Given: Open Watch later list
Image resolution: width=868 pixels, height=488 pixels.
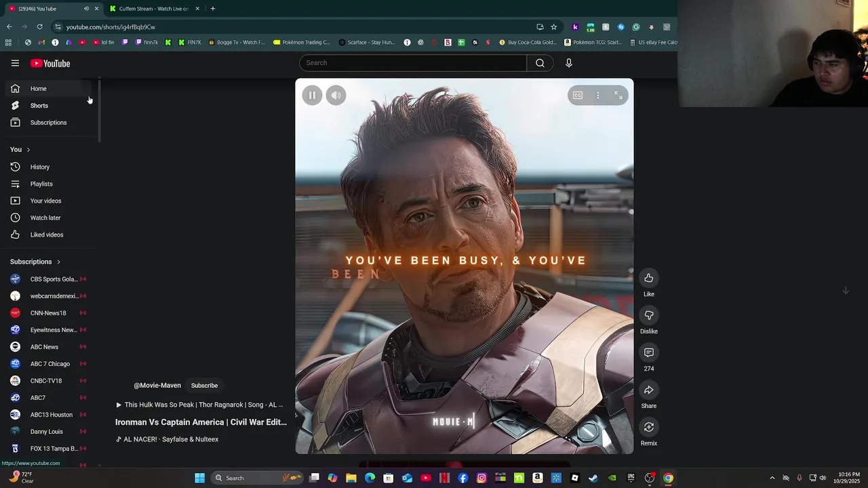Looking at the screenshot, I should 49,218.
